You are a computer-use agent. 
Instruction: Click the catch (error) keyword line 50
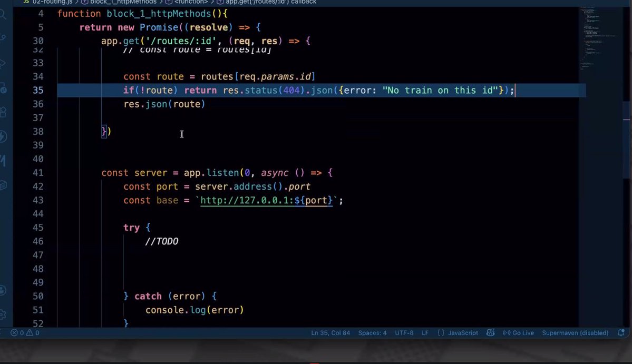coord(170,297)
